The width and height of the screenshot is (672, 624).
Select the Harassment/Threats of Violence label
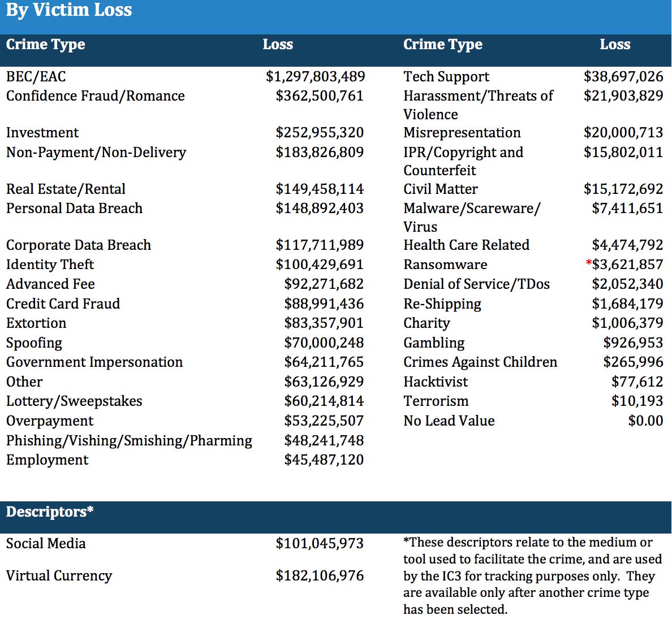[478, 105]
